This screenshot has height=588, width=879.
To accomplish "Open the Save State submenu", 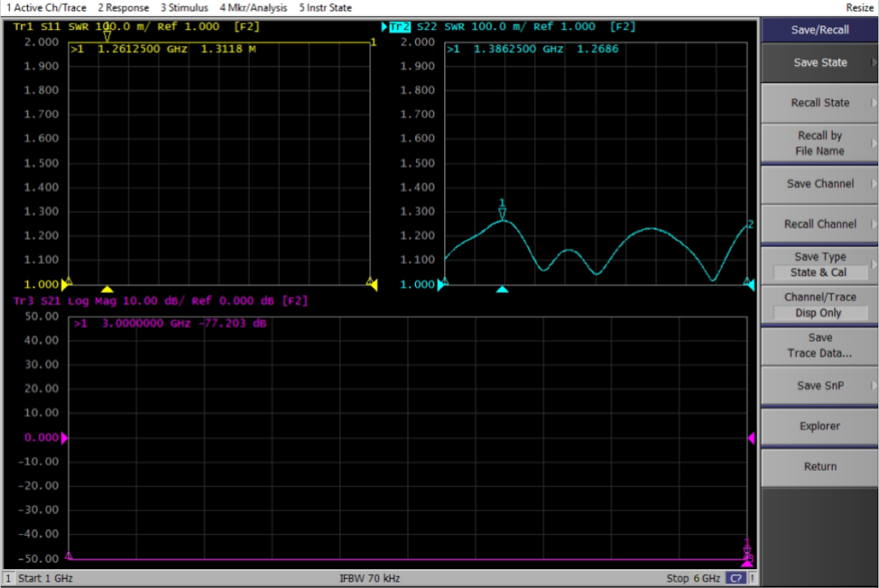I will click(x=820, y=63).
